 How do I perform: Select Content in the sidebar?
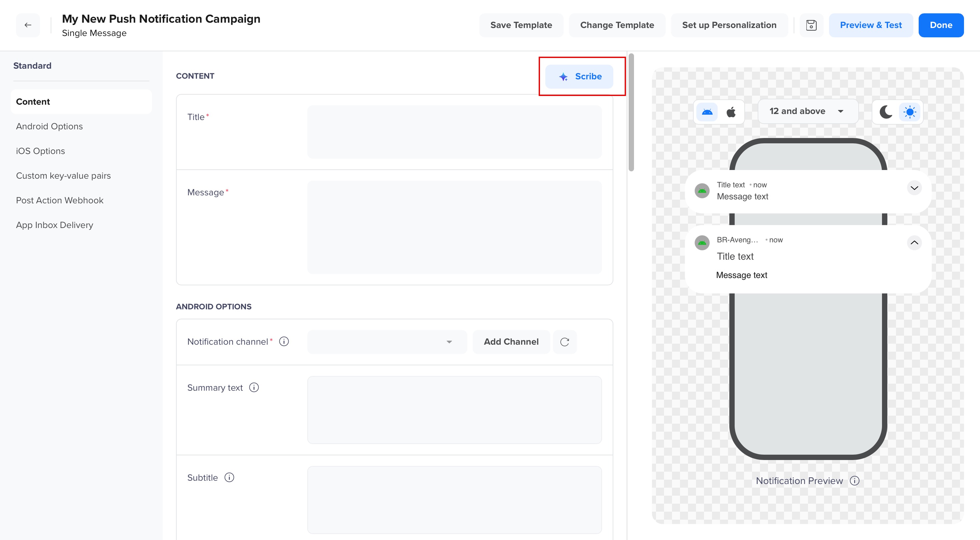[x=81, y=102]
